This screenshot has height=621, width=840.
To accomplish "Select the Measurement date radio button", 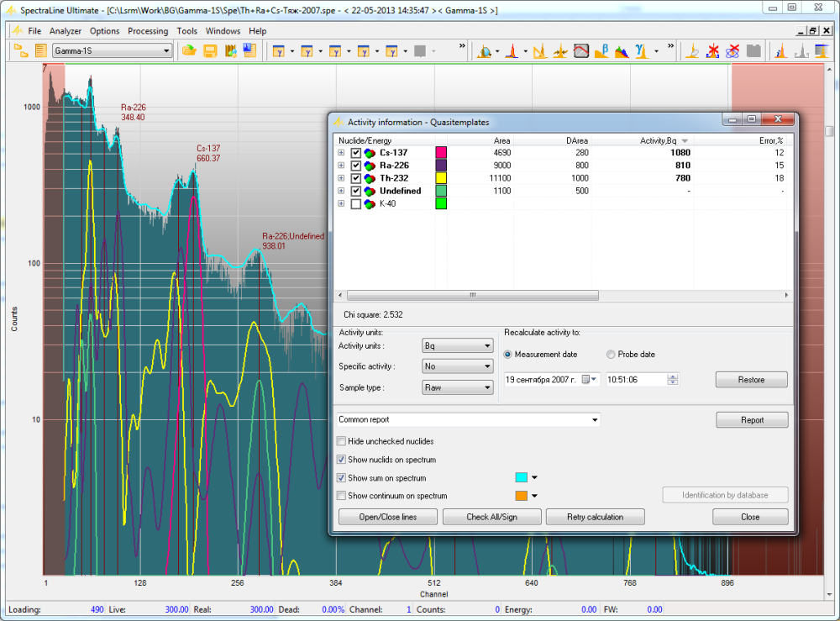I will point(508,354).
